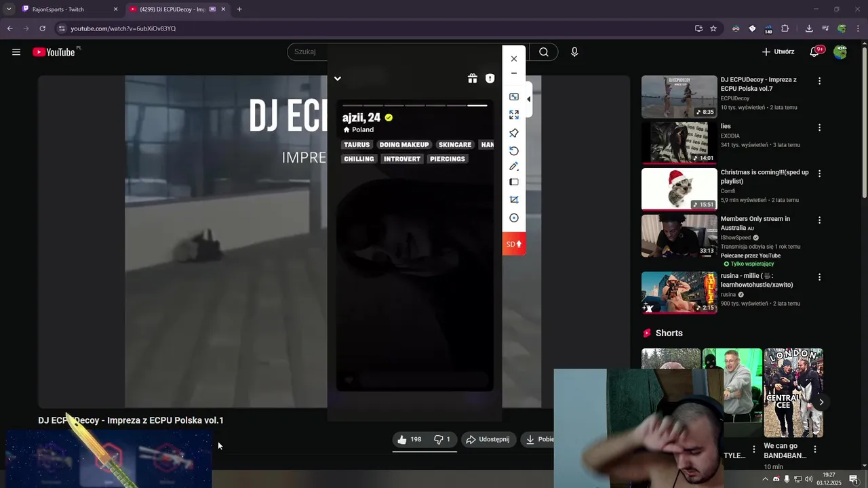Click the Utwórz create button
The image size is (868, 488).
(x=778, y=52)
